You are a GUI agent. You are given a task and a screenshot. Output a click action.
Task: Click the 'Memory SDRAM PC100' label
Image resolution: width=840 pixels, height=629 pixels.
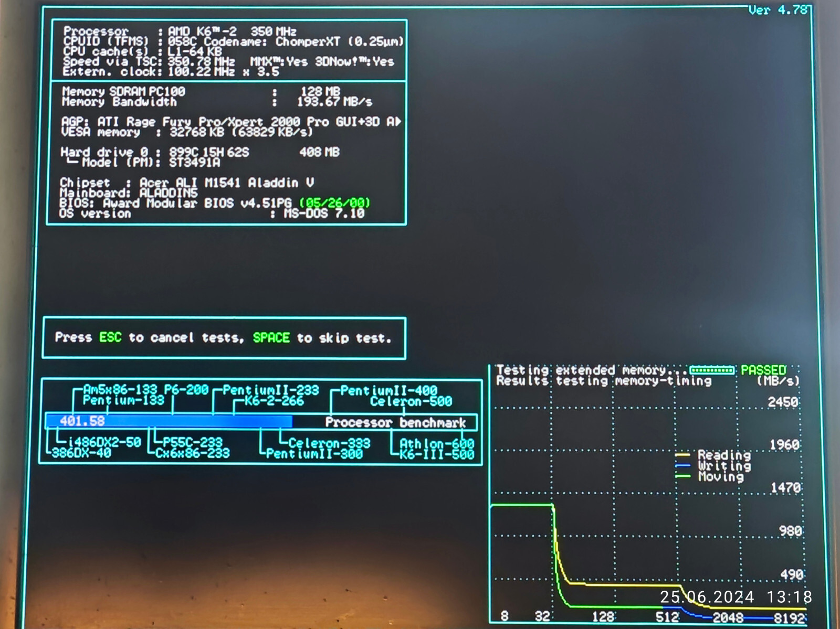click(123, 91)
